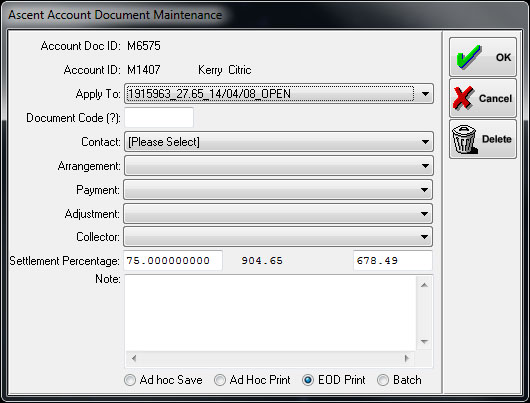
Task: Click into the Document Code field
Action: [x=159, y=117]
